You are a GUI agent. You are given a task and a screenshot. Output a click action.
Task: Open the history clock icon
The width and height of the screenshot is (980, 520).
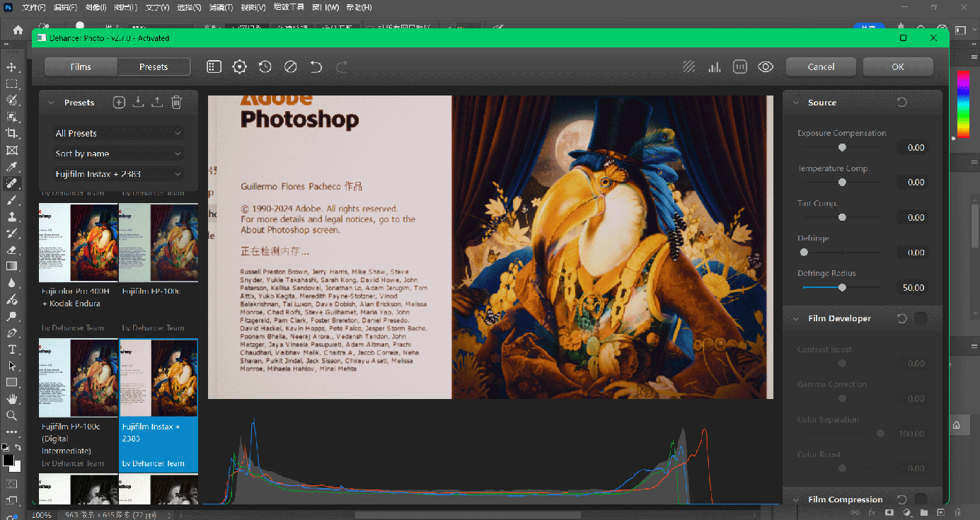(x=265, y=67)
